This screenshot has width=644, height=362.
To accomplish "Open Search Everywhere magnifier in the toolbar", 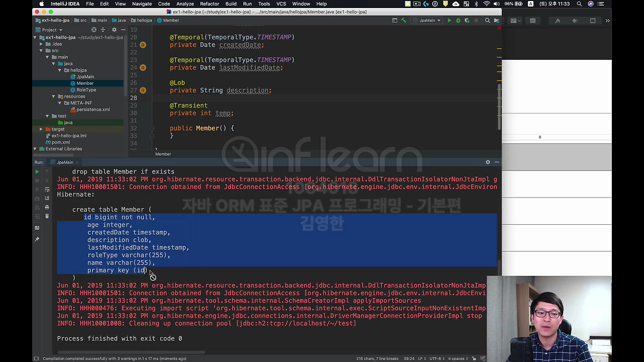I will coord(488,21).
